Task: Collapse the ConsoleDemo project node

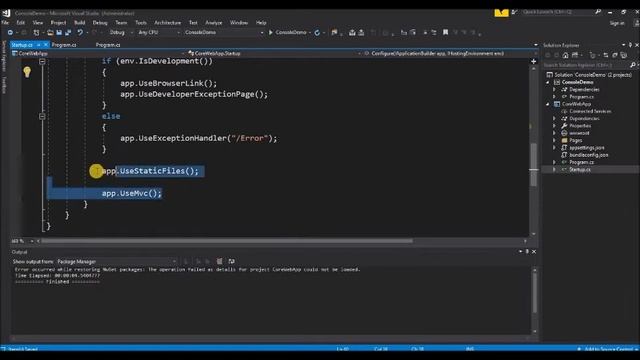Action: click(548, 82)
